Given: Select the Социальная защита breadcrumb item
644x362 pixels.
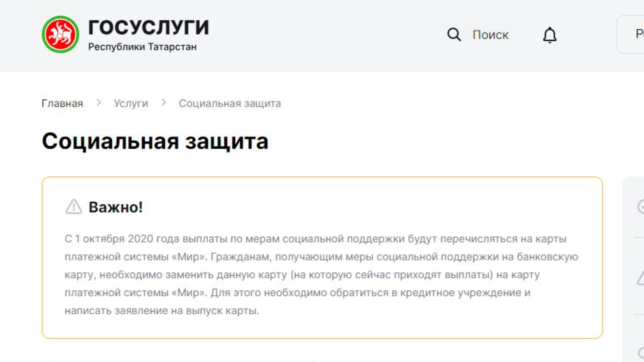Looking at the screenshot, I should pyautogui.click(x=229, y=103).
